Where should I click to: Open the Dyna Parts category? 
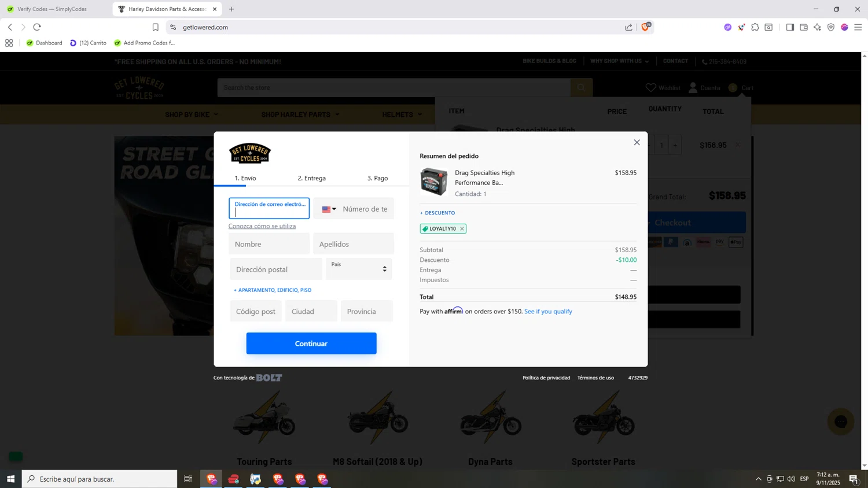tap(490, 462)
